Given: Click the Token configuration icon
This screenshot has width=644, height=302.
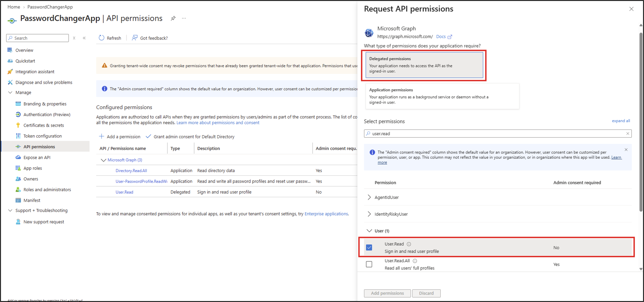Looking at the screenshot, I should 18,136.
